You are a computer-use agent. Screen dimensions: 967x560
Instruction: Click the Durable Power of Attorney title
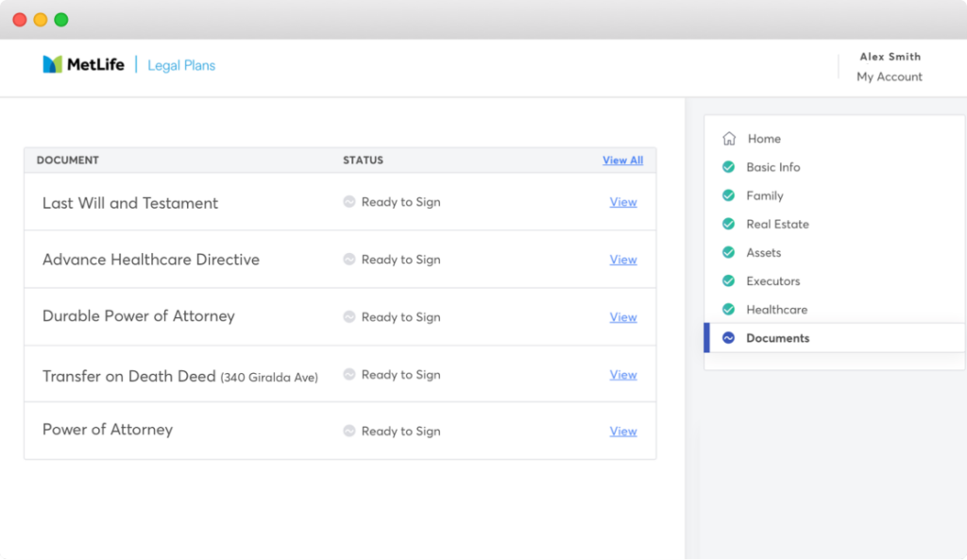[x=139, y=315]
